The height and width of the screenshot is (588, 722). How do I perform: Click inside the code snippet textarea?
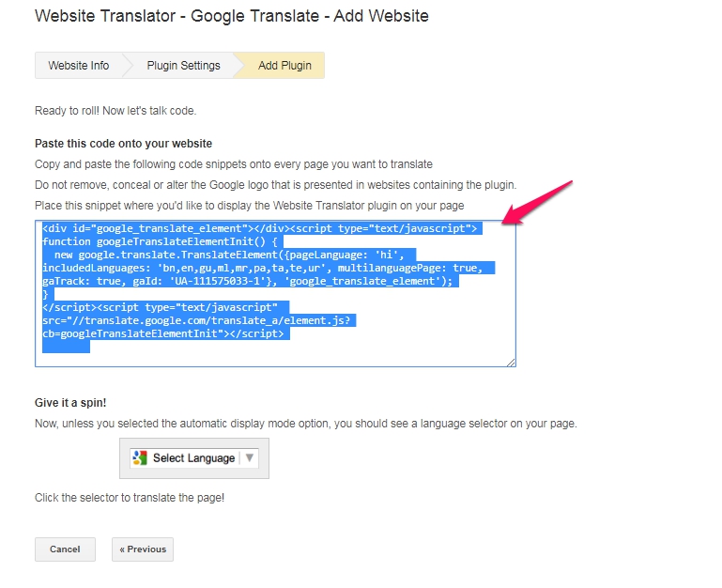tap(275, 294)
